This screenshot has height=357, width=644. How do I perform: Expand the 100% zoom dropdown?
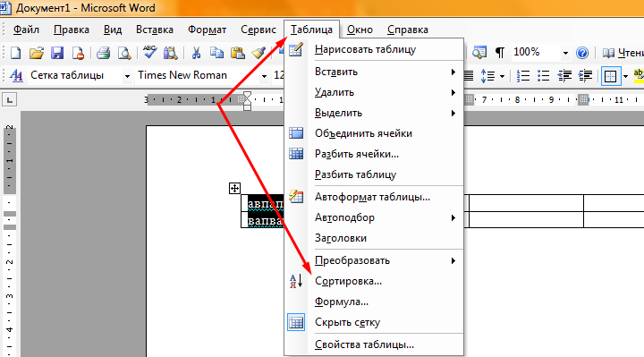coord(565,53)
